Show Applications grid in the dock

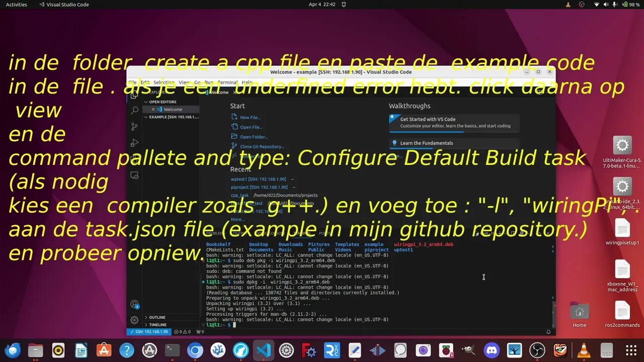pos(631,350)
